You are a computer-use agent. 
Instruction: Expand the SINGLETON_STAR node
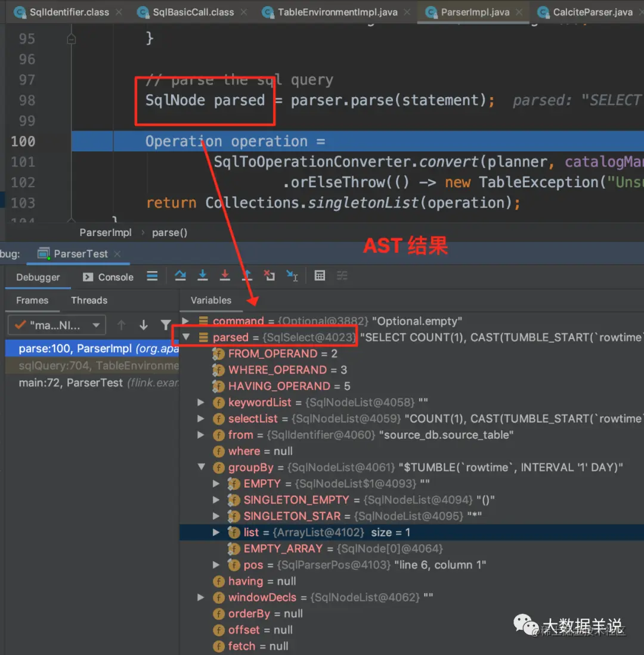pos(216,516)
